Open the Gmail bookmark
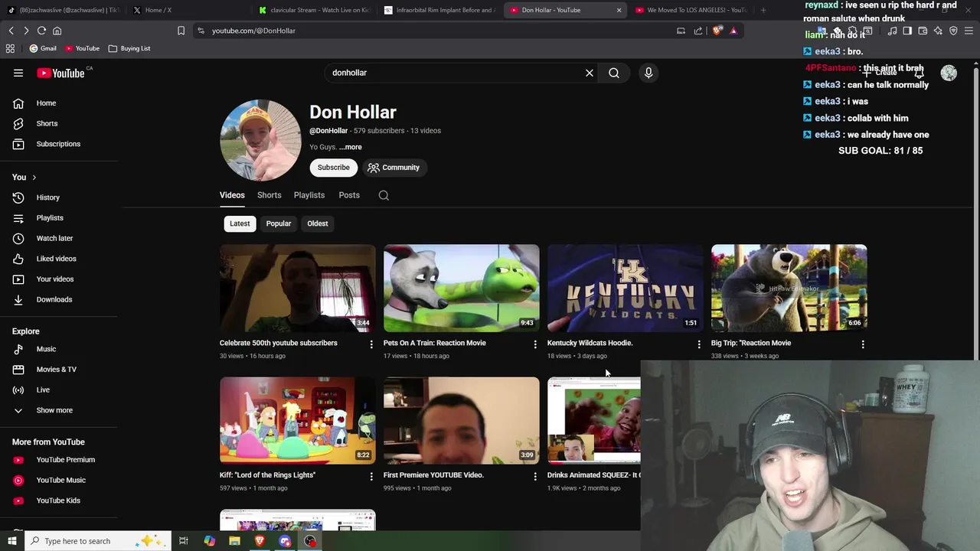 (43, 48)
